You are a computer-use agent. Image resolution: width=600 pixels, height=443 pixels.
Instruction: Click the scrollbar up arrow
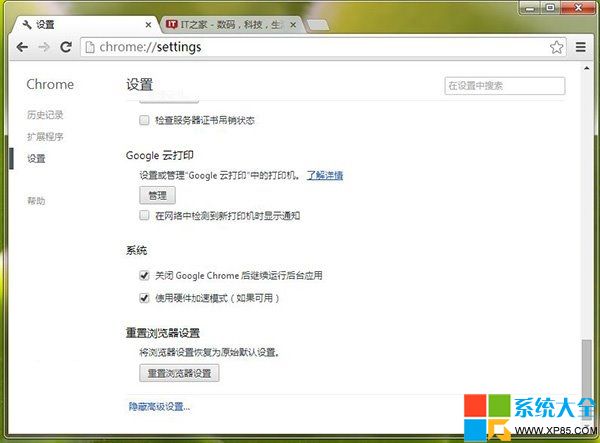coord(587,68)
